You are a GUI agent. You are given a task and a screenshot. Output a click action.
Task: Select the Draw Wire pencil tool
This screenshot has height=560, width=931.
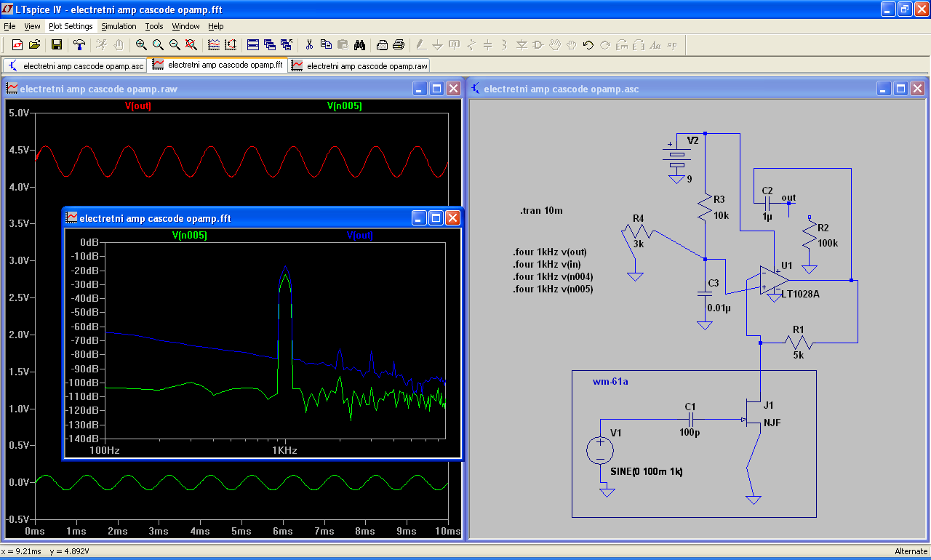click(x=421, y=44)
